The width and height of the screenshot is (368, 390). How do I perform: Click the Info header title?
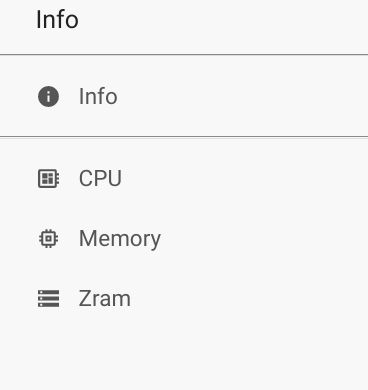point(57,20)
